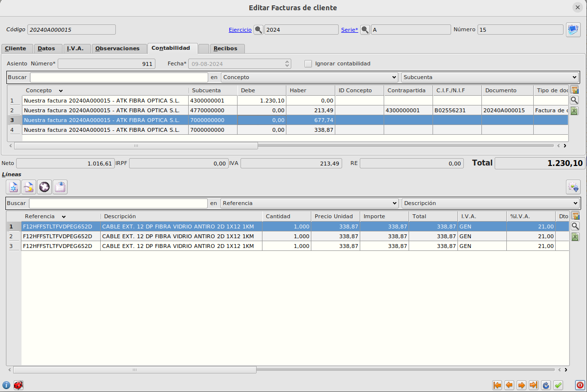Go to first record with orange arrow-to-bar icon

coord(498,385)
